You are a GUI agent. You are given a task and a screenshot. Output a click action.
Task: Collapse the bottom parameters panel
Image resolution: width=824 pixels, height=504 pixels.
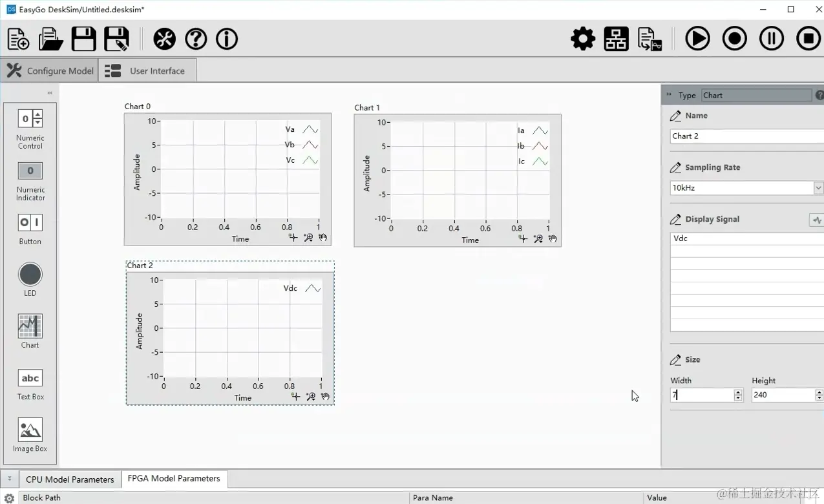[9, 479]
